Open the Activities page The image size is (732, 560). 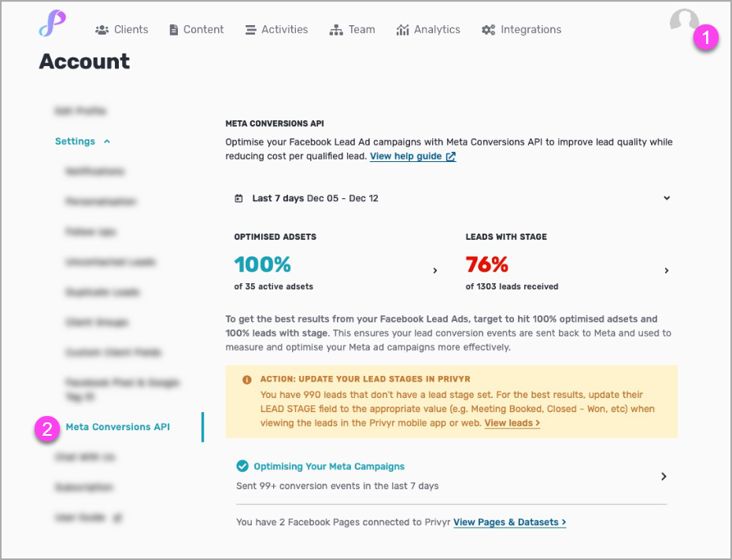[276, 30]
